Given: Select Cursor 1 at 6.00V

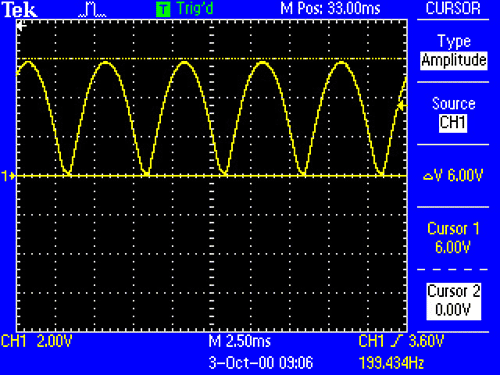Looking at the screenshot, I should coord(453,238).
